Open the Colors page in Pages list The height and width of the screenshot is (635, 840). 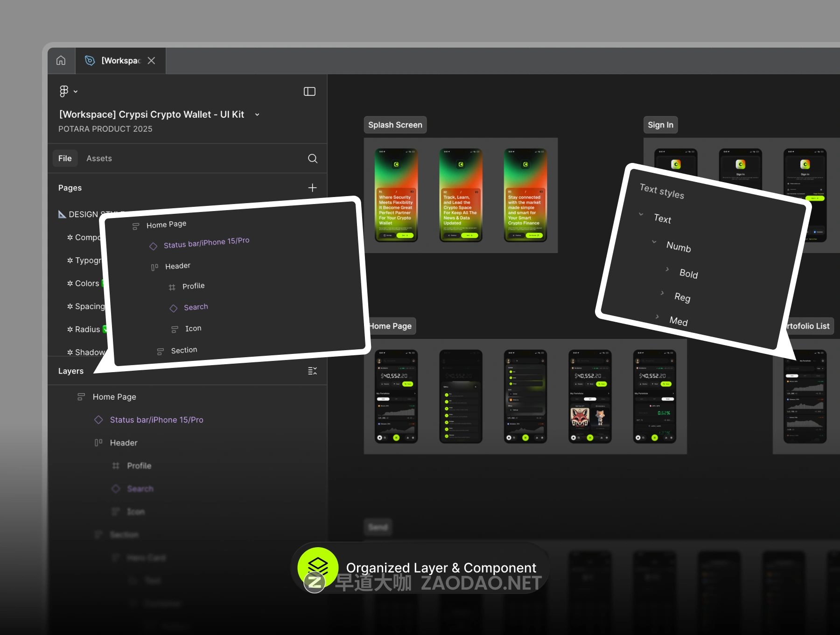(87, 283)
